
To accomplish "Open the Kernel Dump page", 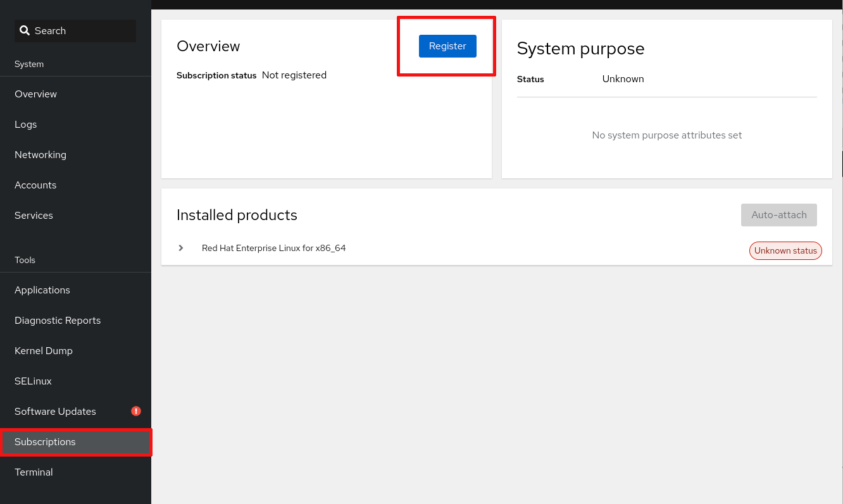I will pos(44,351).
